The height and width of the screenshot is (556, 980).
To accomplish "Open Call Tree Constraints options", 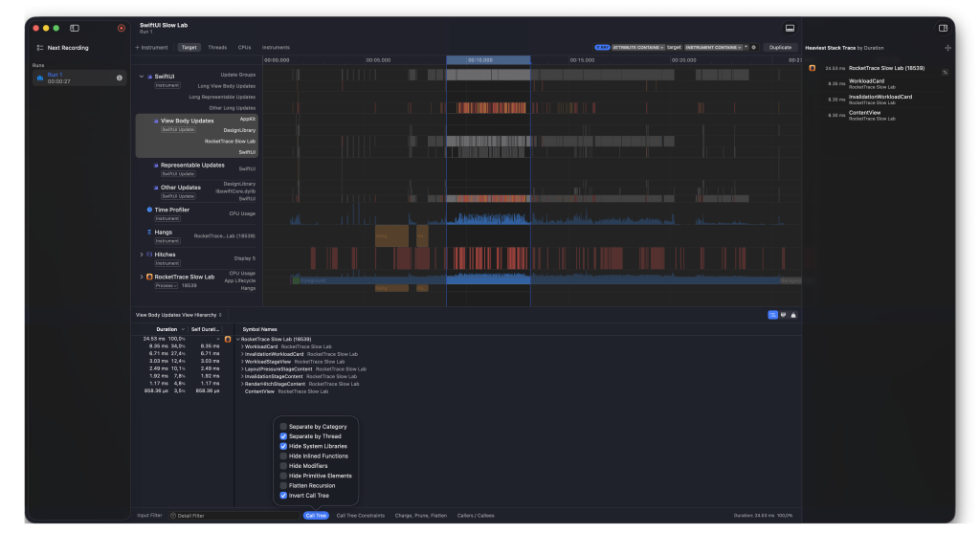I will 361,516.
